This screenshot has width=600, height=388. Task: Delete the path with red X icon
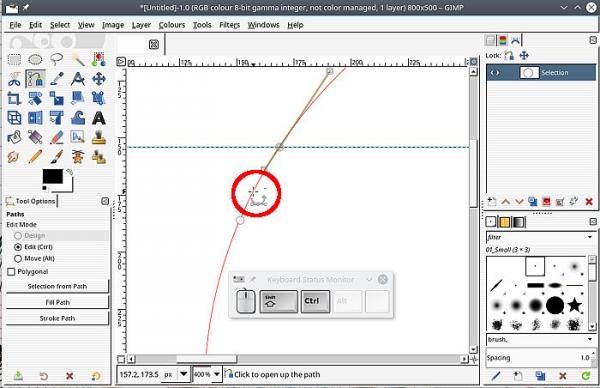point(589,202)
